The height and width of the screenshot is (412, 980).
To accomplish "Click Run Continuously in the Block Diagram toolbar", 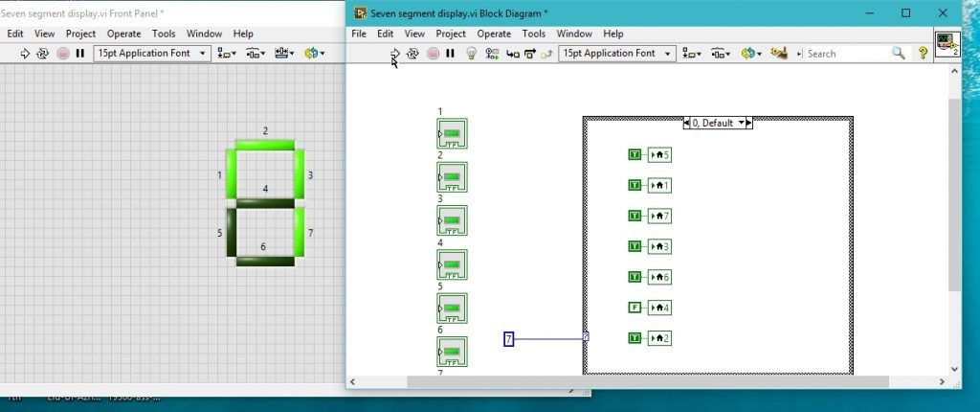I will 413,54.
